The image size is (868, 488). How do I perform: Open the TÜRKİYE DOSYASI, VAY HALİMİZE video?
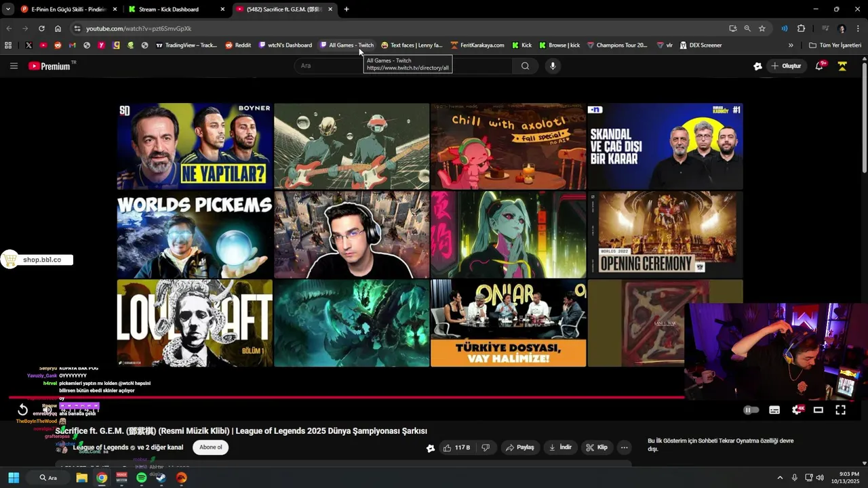point(508,323)
